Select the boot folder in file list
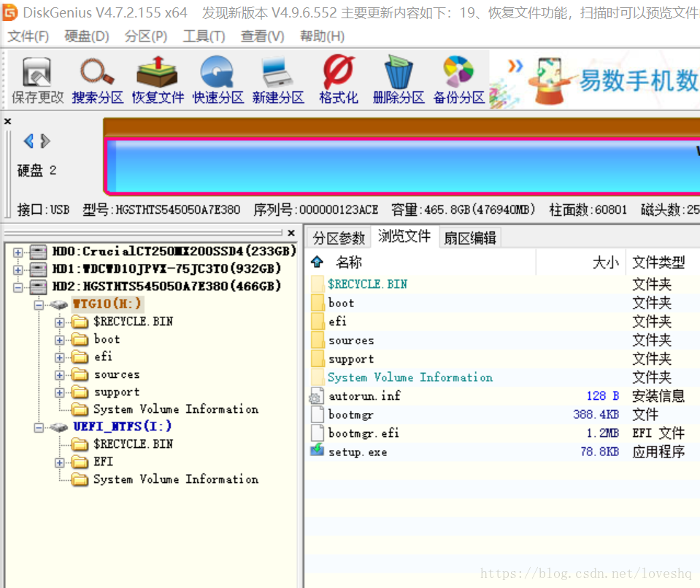700x588 pixels. [x=342, y=303]
